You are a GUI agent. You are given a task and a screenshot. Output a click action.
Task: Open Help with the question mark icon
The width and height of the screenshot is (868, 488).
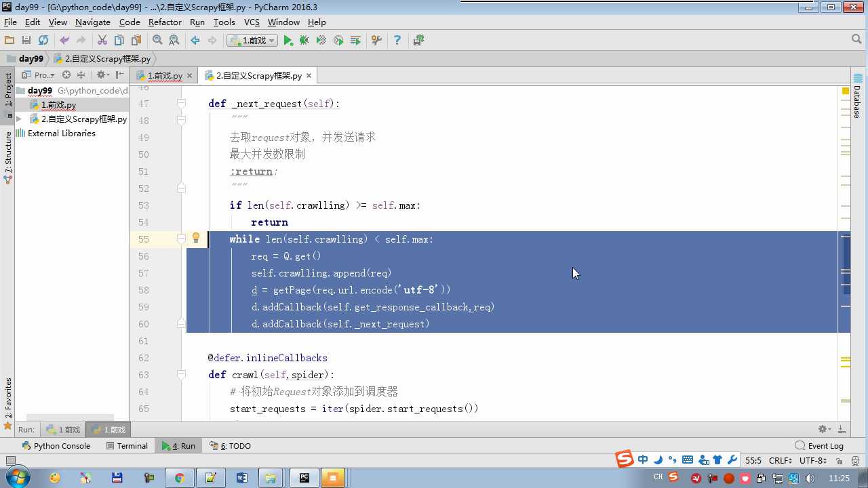(x=397, y=41)
